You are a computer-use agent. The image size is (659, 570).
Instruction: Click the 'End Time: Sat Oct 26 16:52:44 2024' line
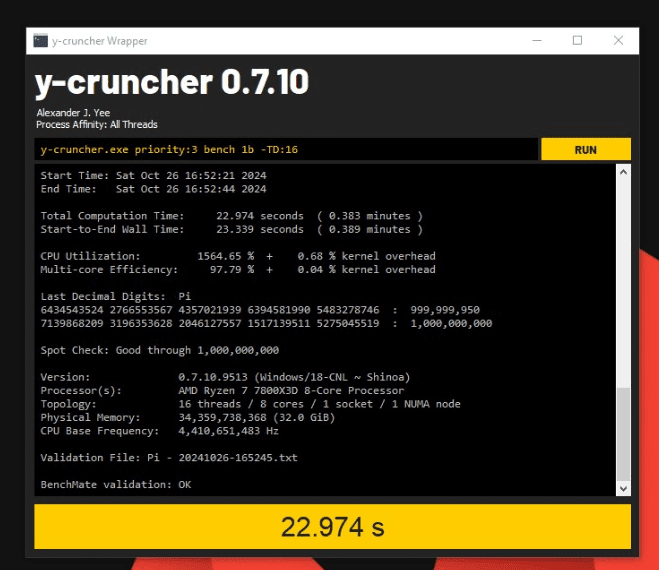click(x=153, y=189)
